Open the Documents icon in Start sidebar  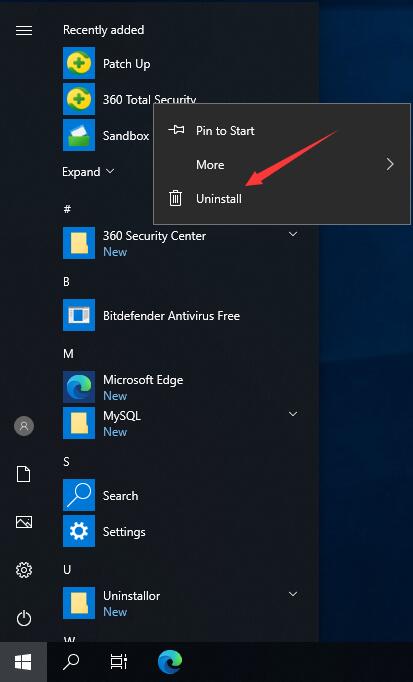pyautogui.click(x=24, y=474)
